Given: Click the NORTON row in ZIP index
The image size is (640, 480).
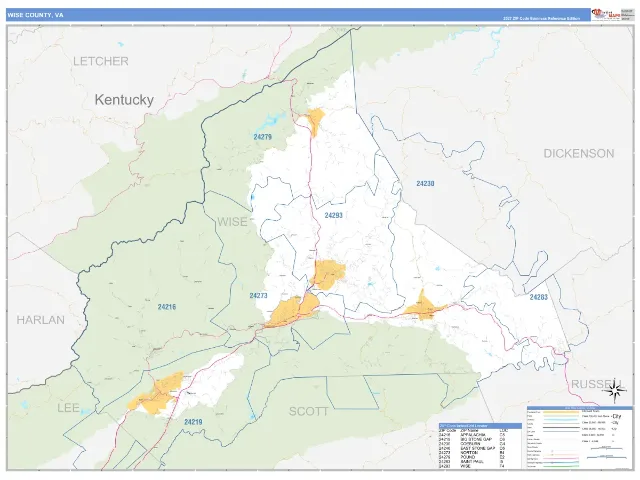Looking at the screenshot, I should [x=470, y=453].
